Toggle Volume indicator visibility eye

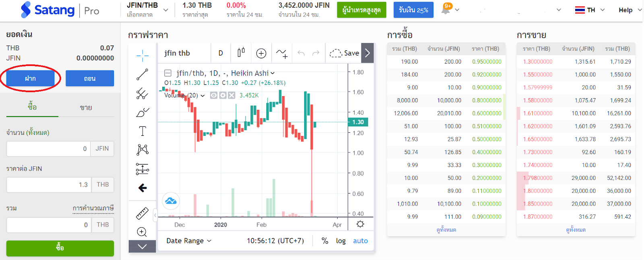coord(214,95)
